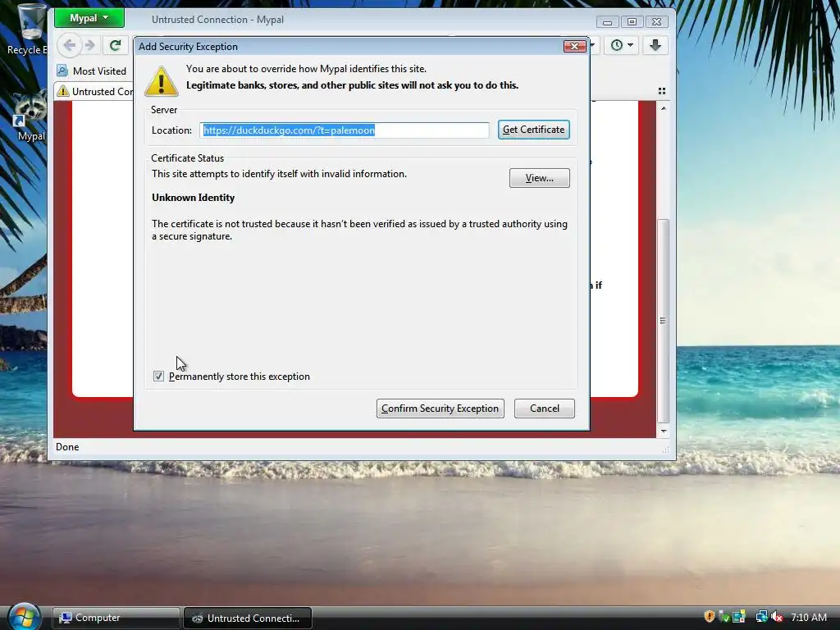The width and height of the screenshot is (840, 630).
Task: Reload the page with the refresh icon
Action: (x=115, y=46)
